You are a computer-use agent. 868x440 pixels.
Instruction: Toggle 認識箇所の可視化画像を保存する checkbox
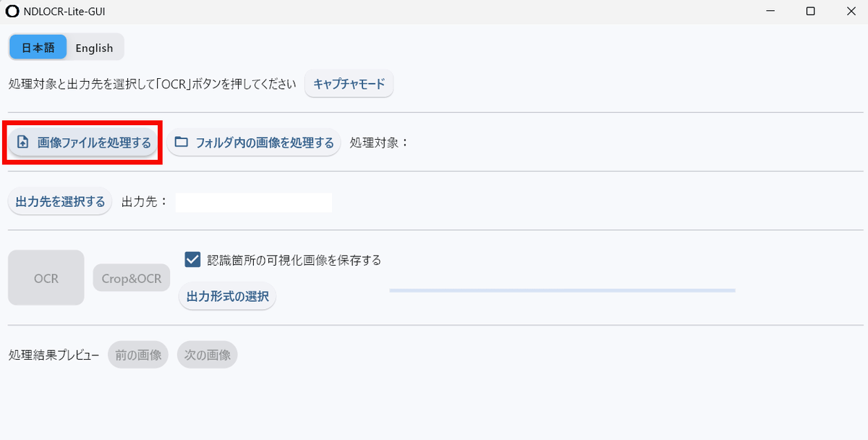click(192, 260)
